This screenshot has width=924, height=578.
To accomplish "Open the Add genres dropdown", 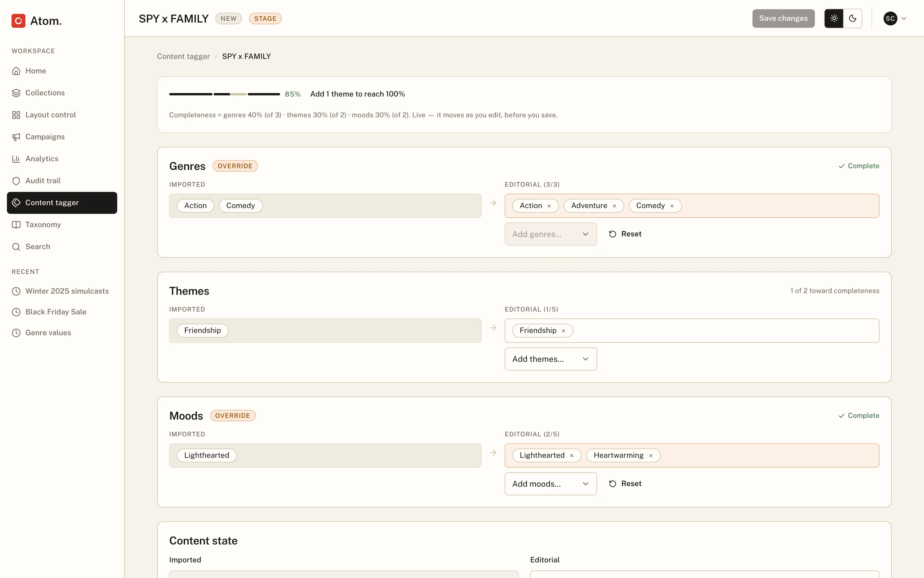I will [x=551, y=234].
